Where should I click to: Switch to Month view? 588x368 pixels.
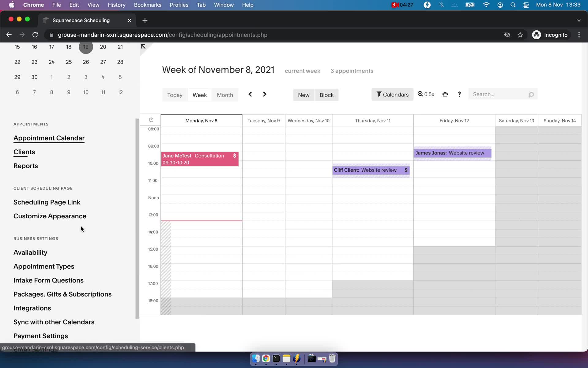(225, 95)
